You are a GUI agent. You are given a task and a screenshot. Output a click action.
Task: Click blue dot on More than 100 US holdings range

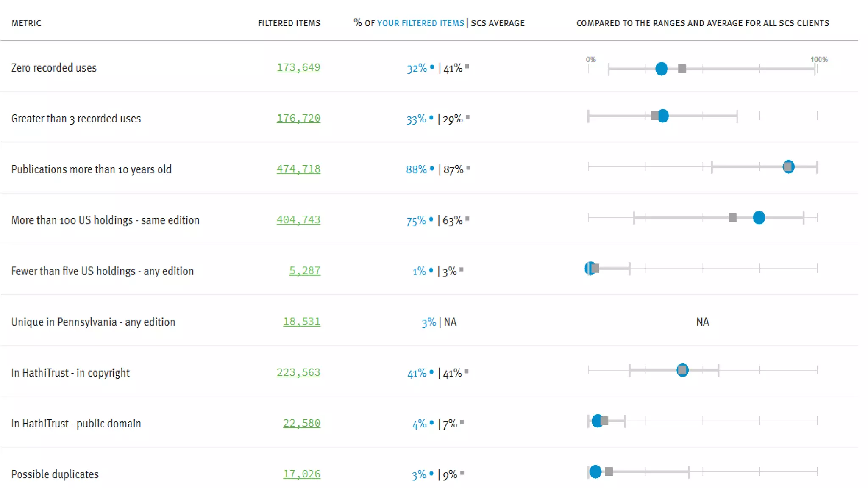(x=759, y=218)
